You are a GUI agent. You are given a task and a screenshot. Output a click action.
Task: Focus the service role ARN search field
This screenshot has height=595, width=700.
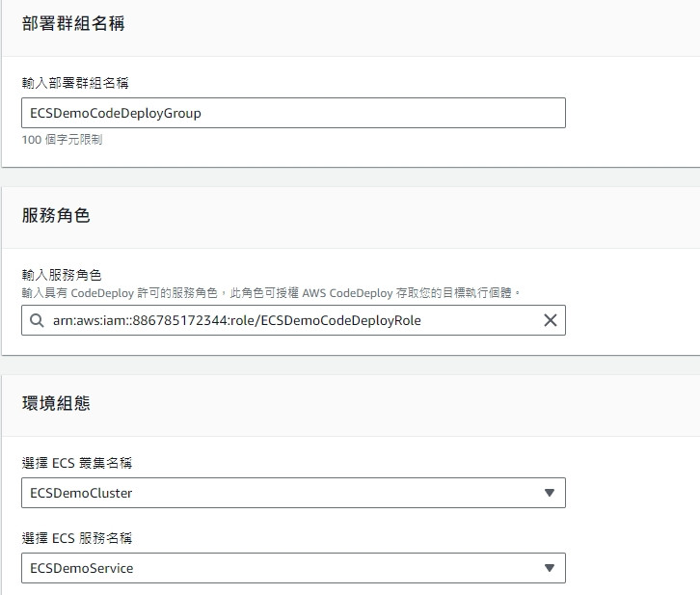pos(293,320)
